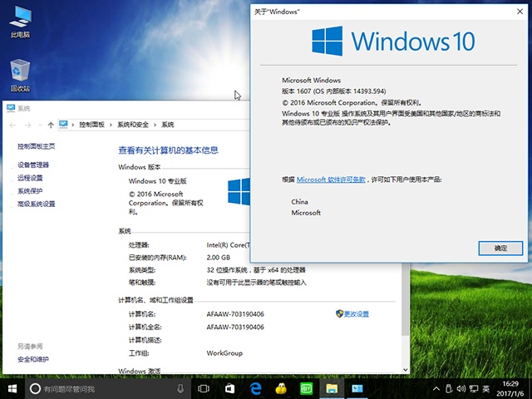532x399 pixels.
Task: Open the recent locations dropdown arrow
Action: point(38,124)
